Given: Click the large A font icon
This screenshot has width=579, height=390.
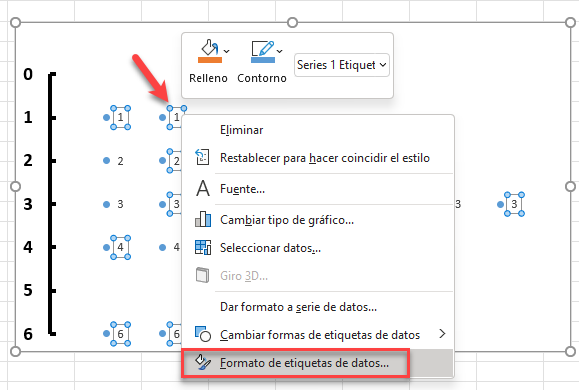Looking at the screenshot, I should tap(203, 188).
